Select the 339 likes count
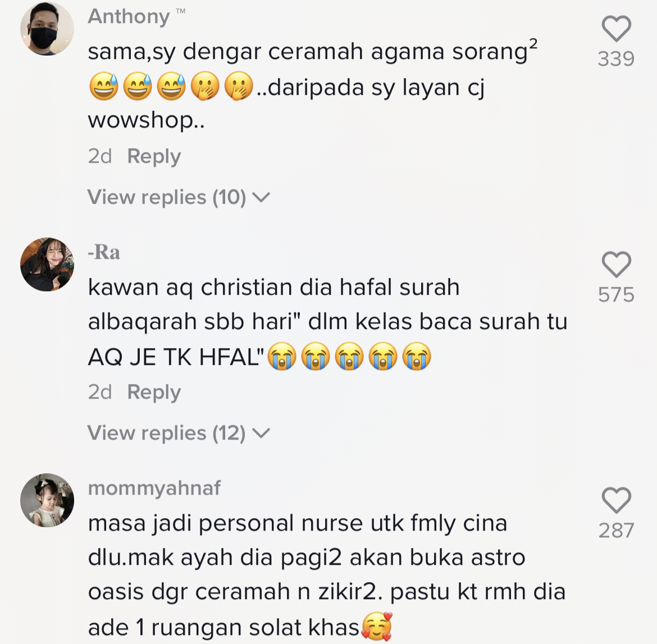The height and width of the screenshot is (644, 657). pos(617,58)
